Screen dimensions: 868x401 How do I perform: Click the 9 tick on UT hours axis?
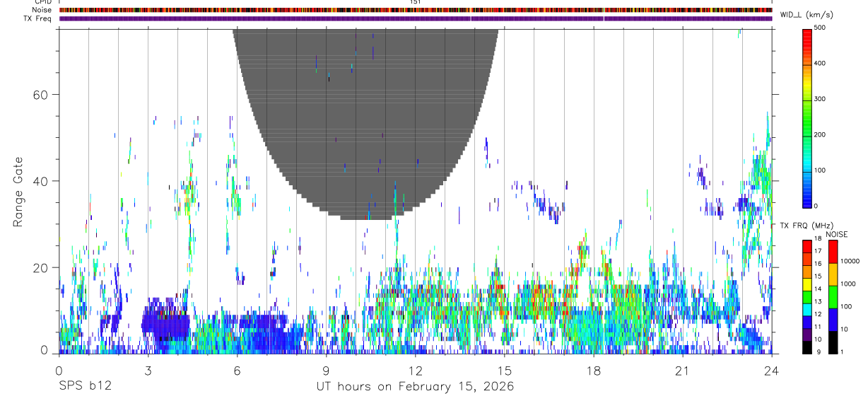coord(326,371)
